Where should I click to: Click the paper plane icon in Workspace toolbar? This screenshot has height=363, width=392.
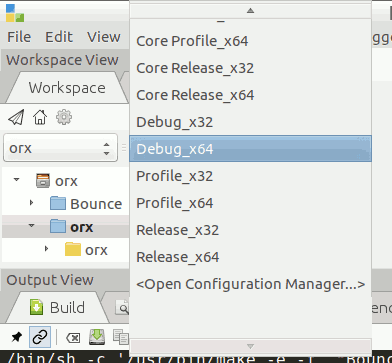16,118
